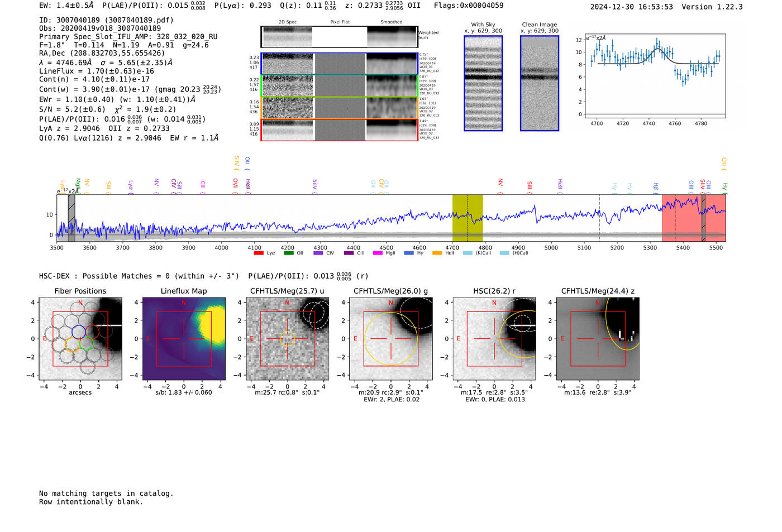Select the orange-bordered 2D spectrum fiber row
782x532 pixels.
[339, 108]
